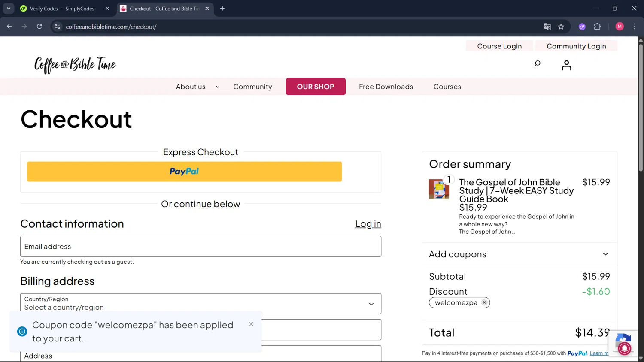Go back with browser back arrow
644x362 pixels.
[x=9, y=27]
